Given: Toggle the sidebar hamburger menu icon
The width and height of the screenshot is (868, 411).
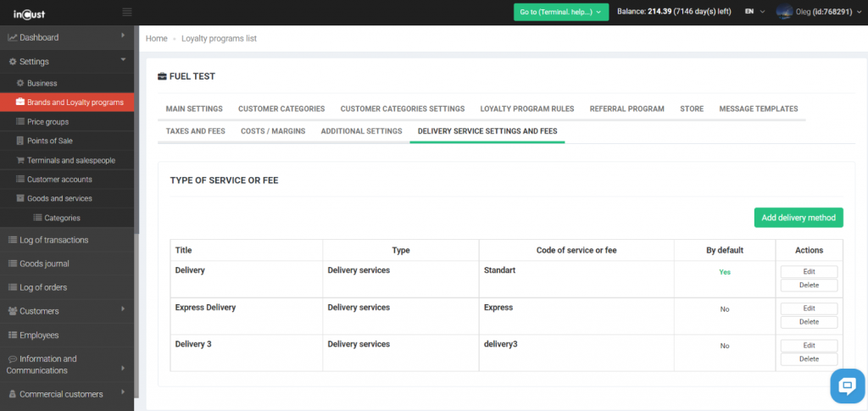Looking at the screenshot, I should tap(127, 12).
